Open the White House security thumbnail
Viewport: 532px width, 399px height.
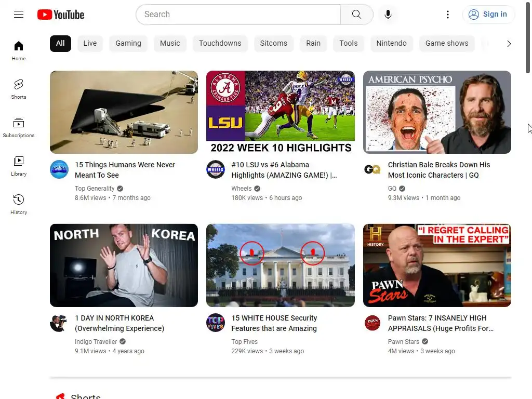pos(281,265)
